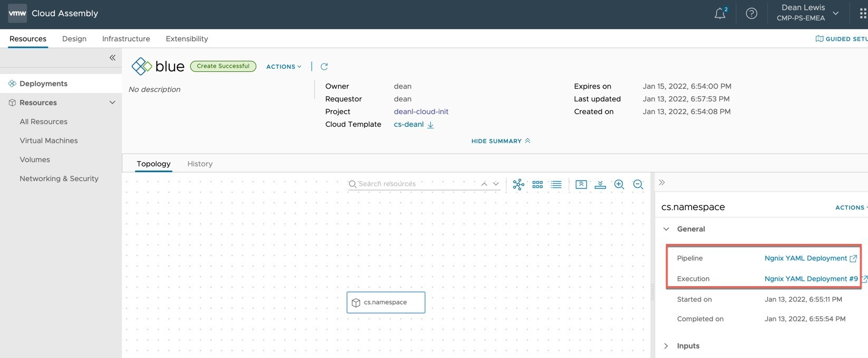
Task: Click the Completed on date value
Action: (x=805, y=319)
